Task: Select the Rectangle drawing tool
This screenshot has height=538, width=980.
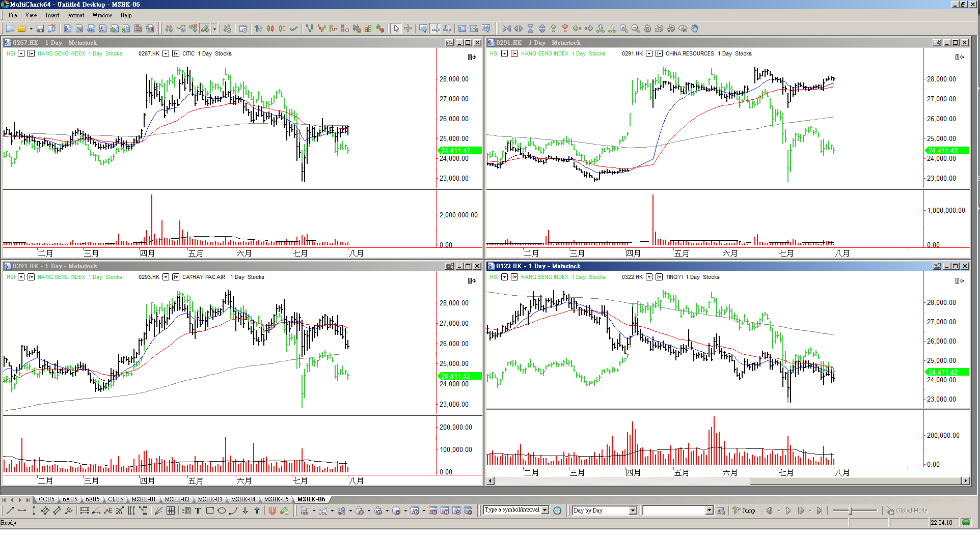Action: 209,511
